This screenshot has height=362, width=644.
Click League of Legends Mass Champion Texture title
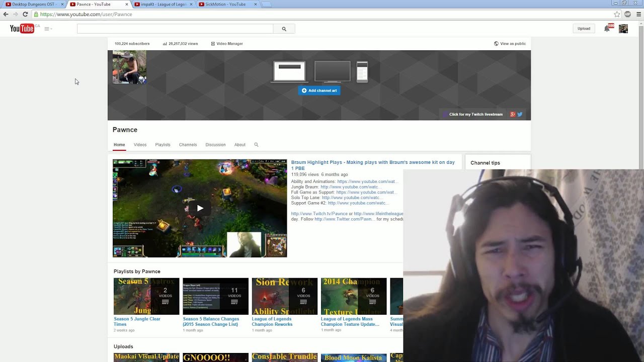pyautogui.click(x=350, y=321)
